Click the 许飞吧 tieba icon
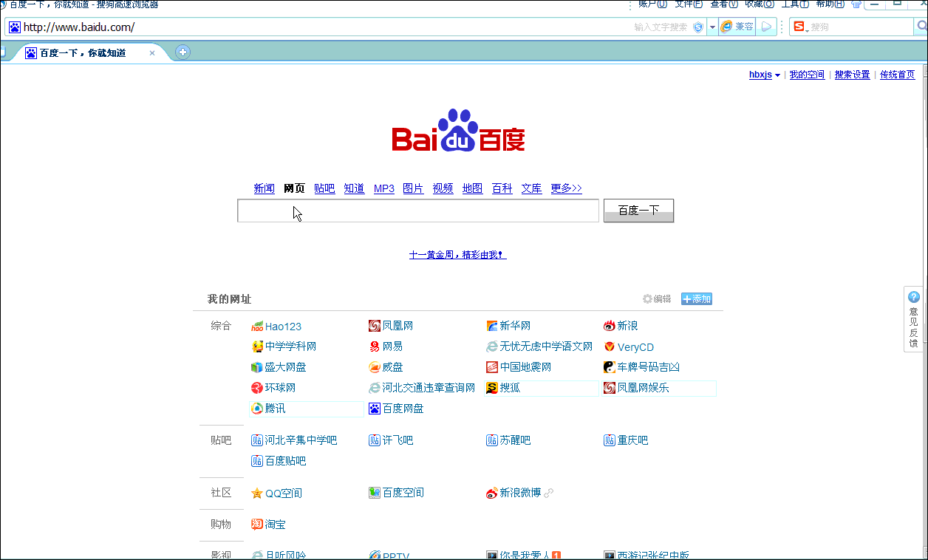928x560 pixels. (375, 440)
